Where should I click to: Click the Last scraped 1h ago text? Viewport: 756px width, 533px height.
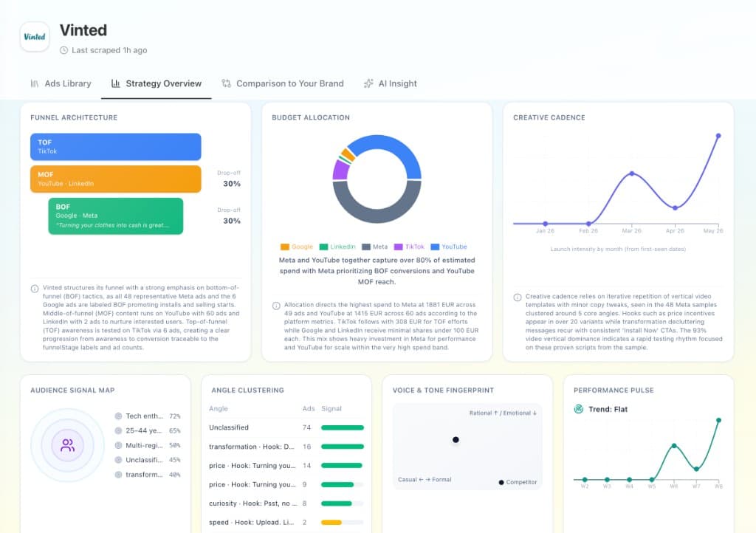click(109, 50)
